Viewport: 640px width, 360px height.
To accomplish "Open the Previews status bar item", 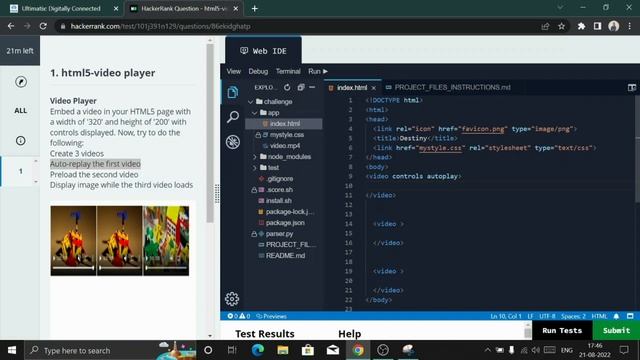I will pos(271,316).
